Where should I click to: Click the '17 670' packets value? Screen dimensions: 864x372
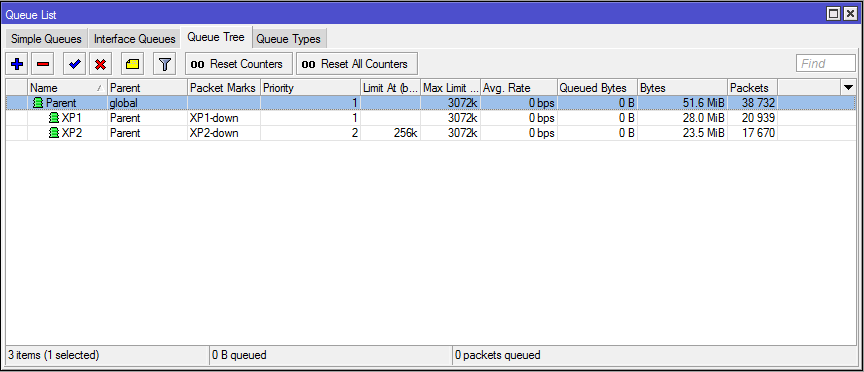(x=758, y=133)
